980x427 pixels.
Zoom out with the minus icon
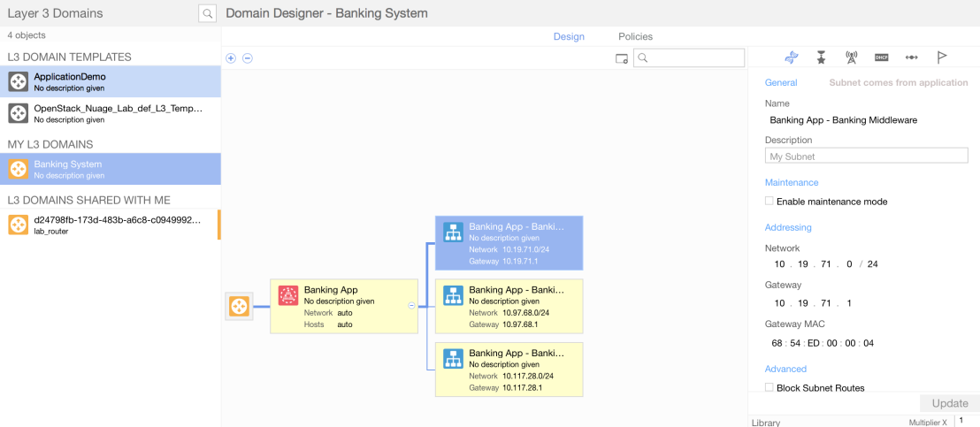248,58
